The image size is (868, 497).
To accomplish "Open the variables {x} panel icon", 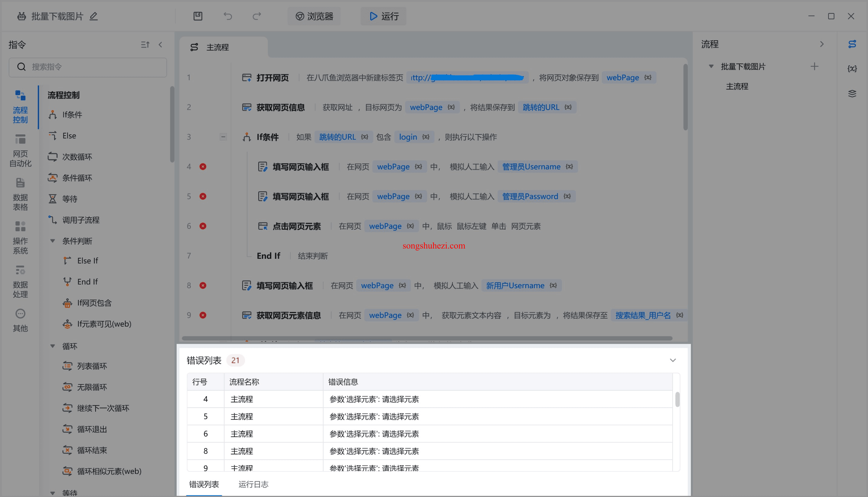I will point(852,69).
